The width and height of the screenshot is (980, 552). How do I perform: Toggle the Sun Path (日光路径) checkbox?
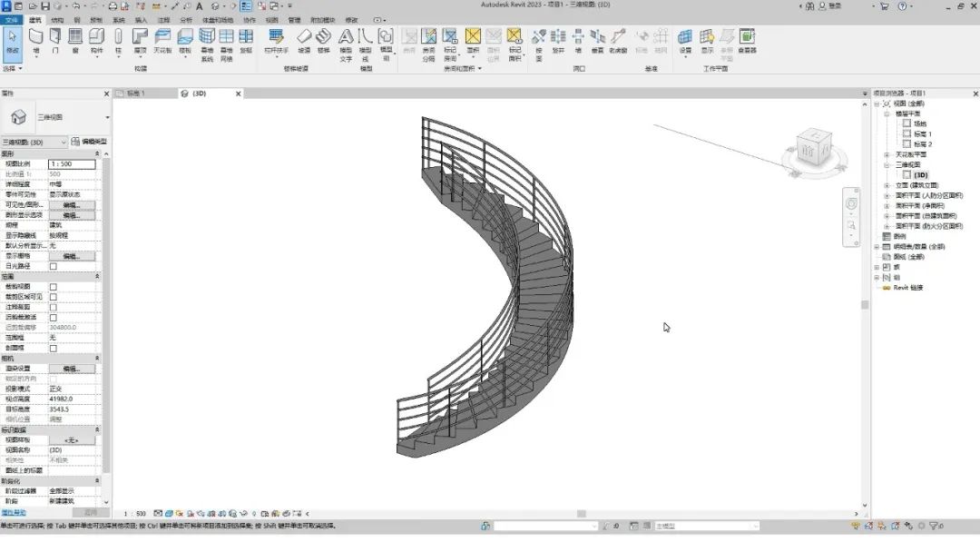tap(54, 266)
